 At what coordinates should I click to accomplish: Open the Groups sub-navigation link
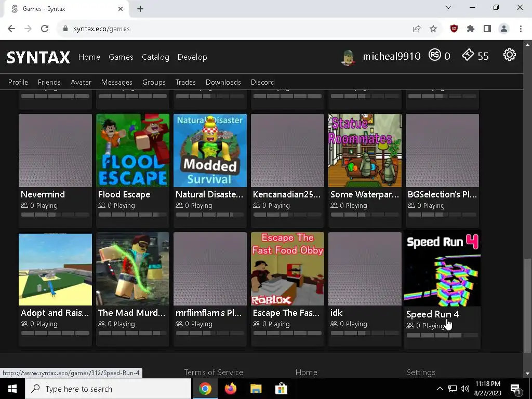click(x=154, y=82)
